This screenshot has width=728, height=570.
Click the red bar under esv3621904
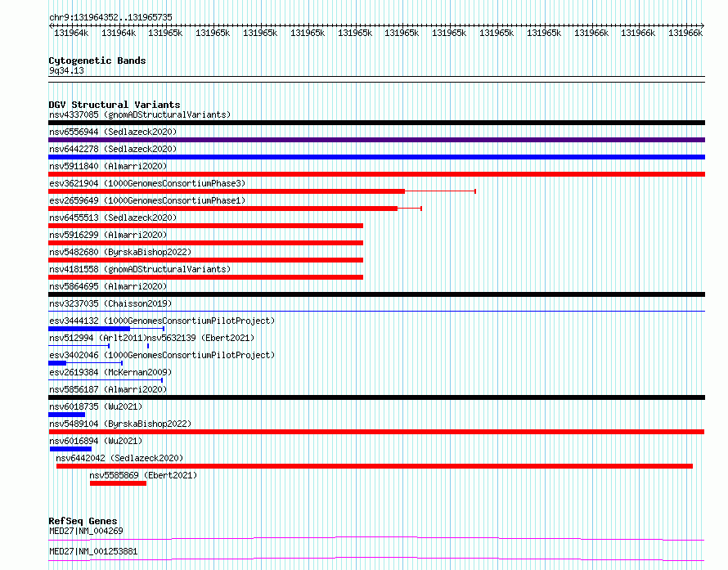(227, 191)
